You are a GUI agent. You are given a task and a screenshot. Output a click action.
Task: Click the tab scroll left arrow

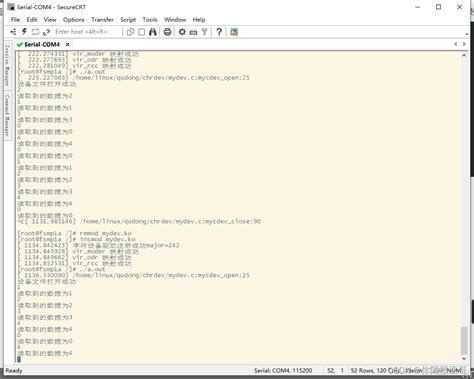(x=456, y=44)
